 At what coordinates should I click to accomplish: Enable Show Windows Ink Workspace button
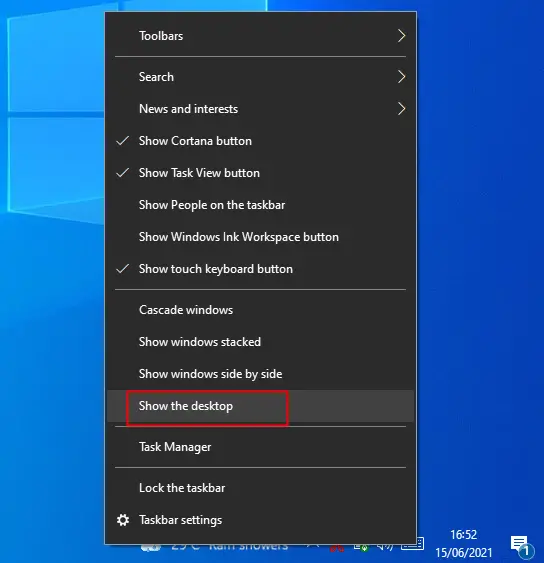(x=261, y=237)
